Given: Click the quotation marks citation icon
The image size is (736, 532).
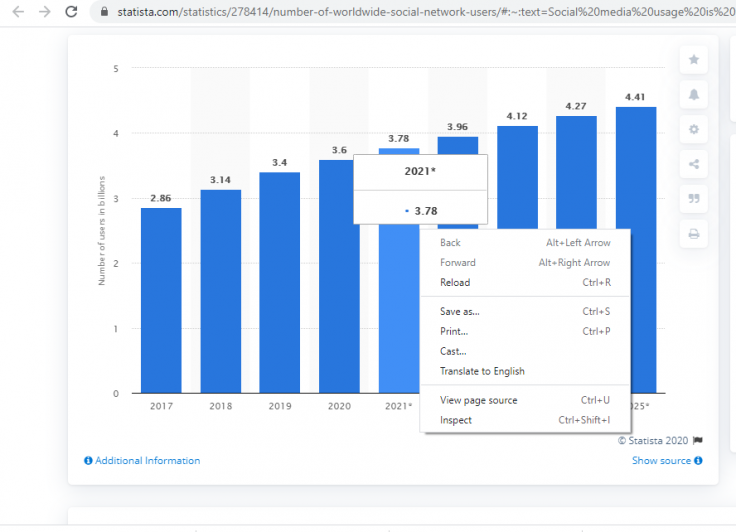Looking at the screenshot, I should pos(694,199).
